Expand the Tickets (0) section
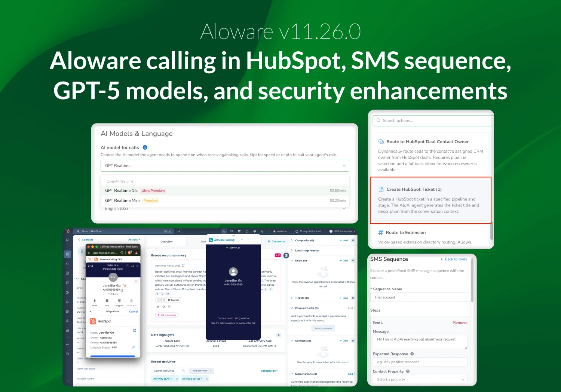The image size is (561, 392). (x=292, y=298)
